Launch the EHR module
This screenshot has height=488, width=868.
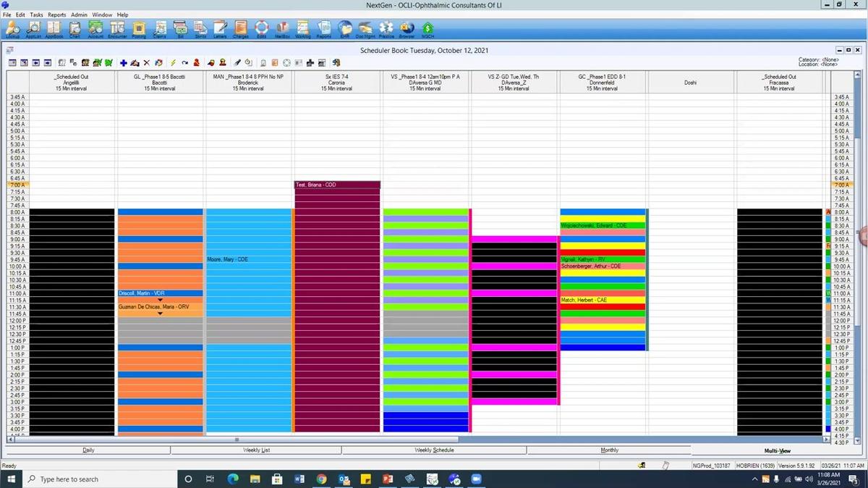click(x=344, y=29)
